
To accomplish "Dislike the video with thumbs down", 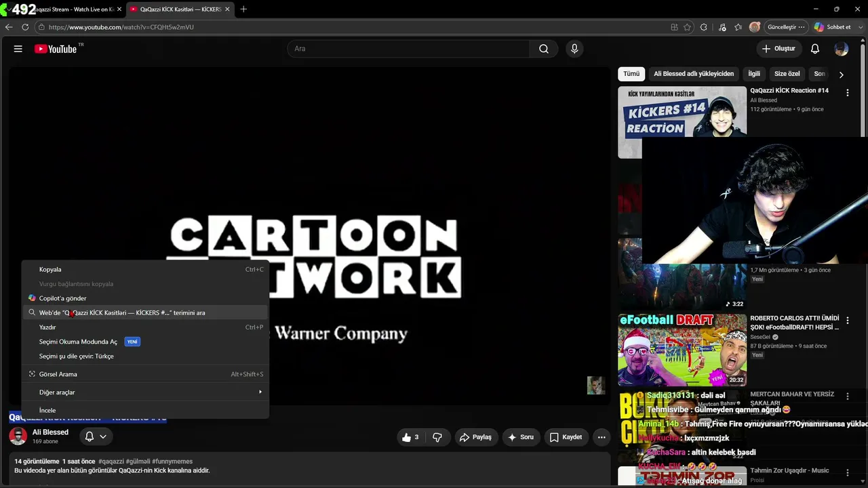I will tap(437, 437).
